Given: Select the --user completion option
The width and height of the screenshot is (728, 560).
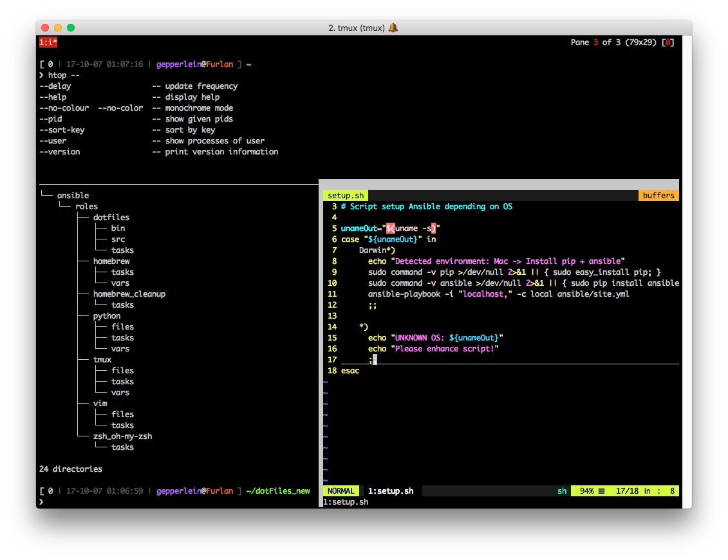Looking at the screenshot, I should (53, 141).
